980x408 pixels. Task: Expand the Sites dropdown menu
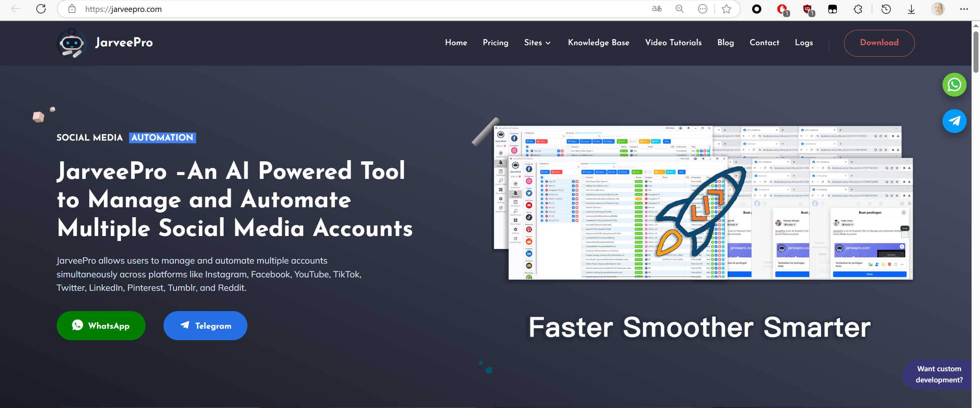(537, 43)
